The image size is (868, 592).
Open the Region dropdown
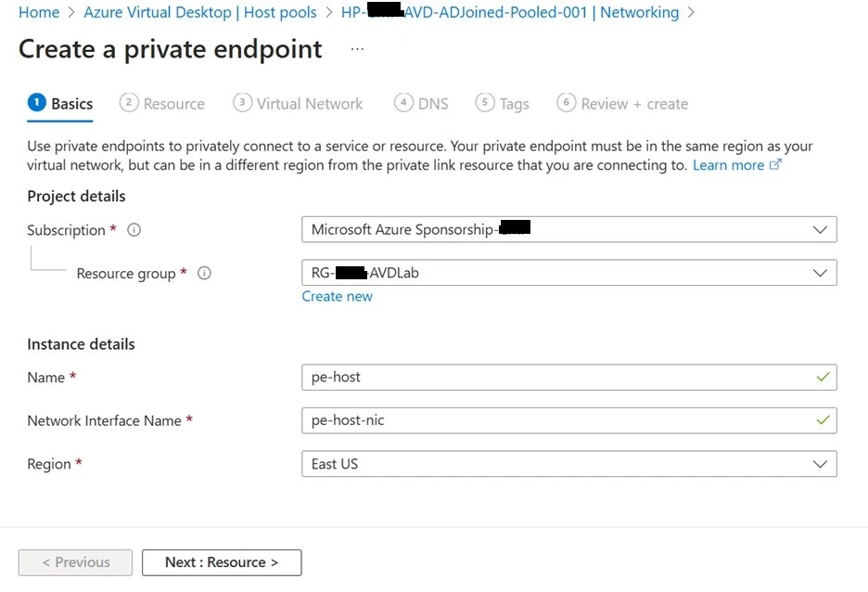[568, 464]
